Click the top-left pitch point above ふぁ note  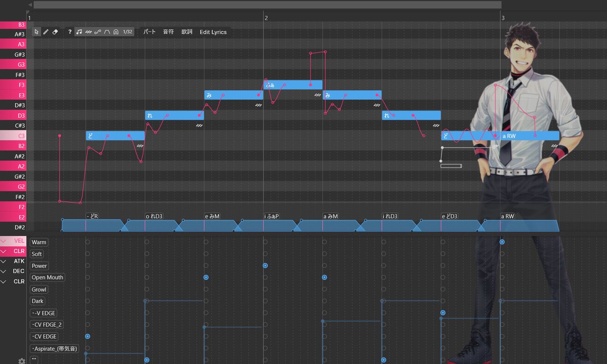click(x=310, y=52)
